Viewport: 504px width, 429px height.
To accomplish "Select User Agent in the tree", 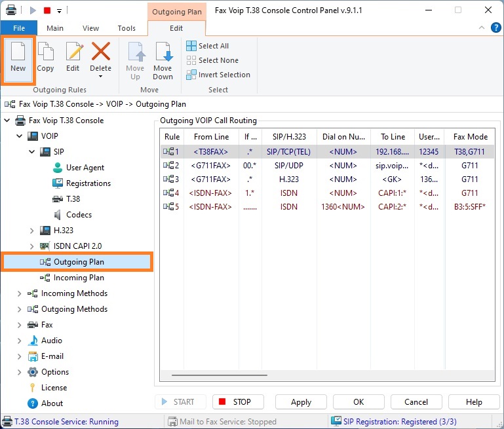I will pyautogui.click(x=85, y=168).
